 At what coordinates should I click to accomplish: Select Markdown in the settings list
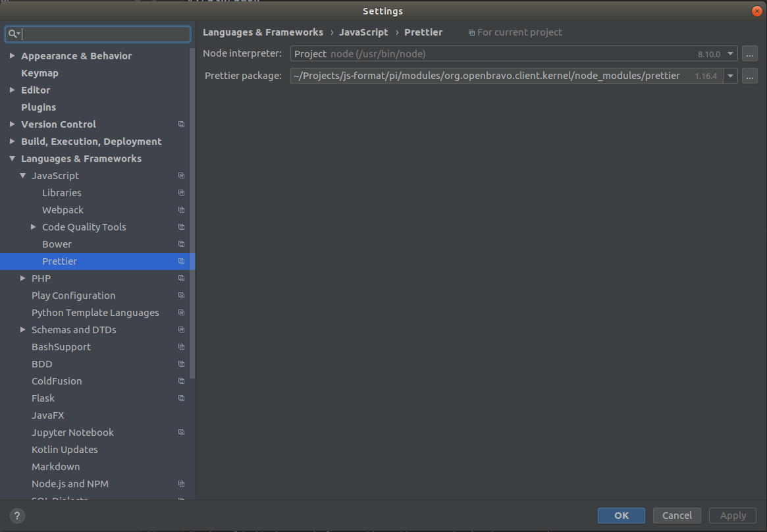(55, 467)
